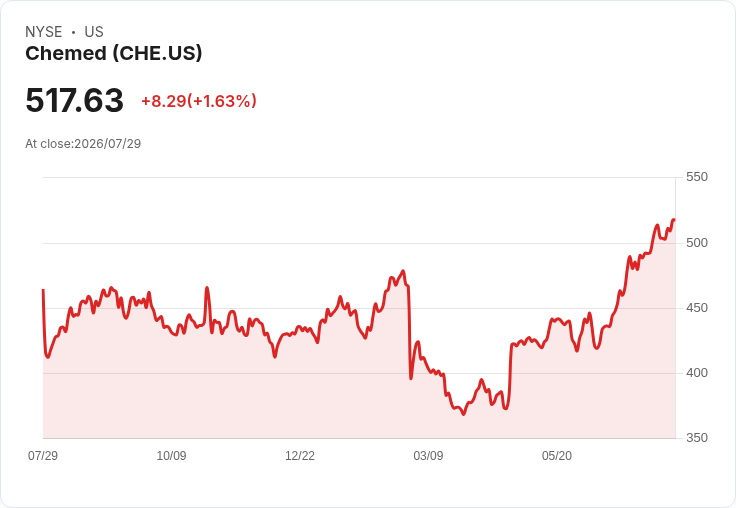Click the US market label
Image resolution: width=736 pixels, height=508 pixels.
[94, 32]
